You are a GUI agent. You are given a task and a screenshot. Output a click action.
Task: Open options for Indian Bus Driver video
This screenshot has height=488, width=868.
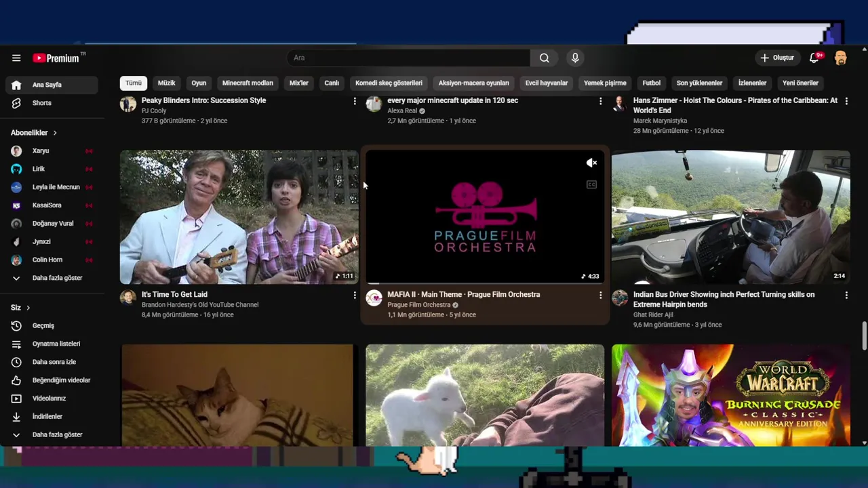846,296
